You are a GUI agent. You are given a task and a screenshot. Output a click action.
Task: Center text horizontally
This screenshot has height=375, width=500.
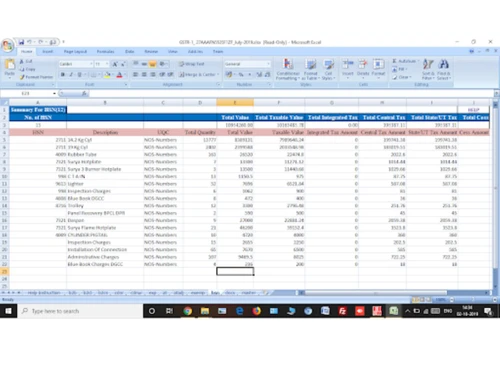[144, 74]
